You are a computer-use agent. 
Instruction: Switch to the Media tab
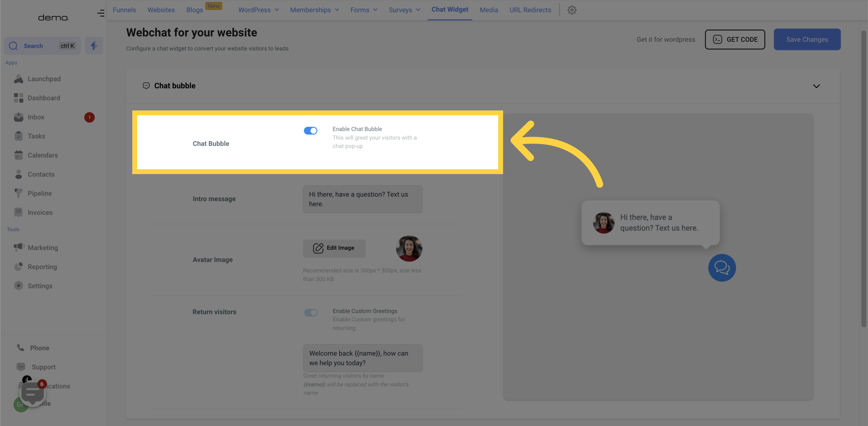(489, 10)
